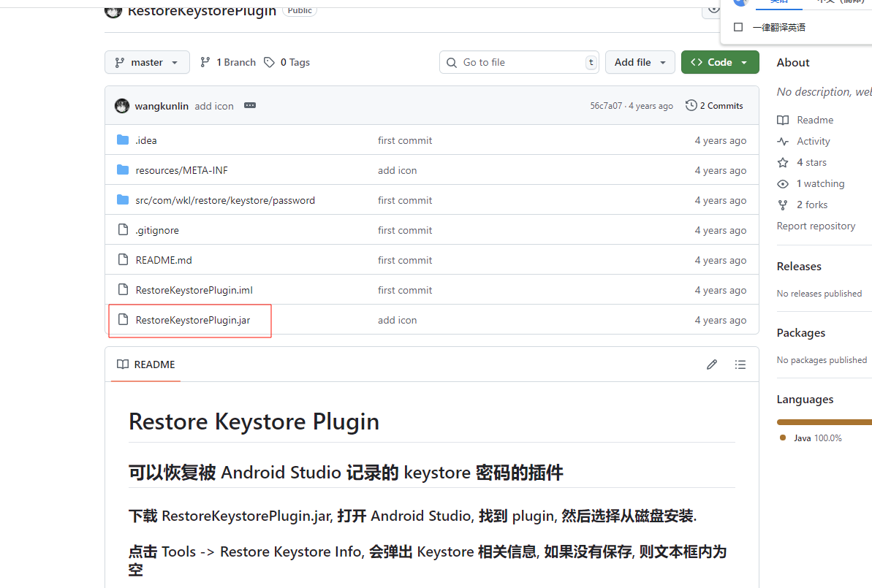Open the master branch dropdown

click(x=147, y=62)
